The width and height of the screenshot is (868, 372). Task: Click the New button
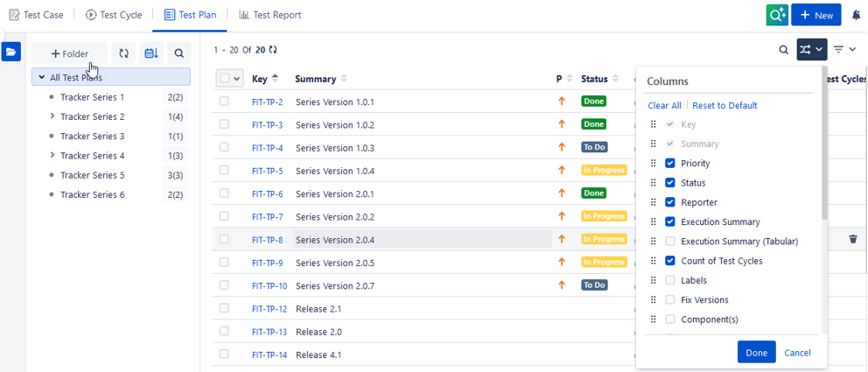816,15
